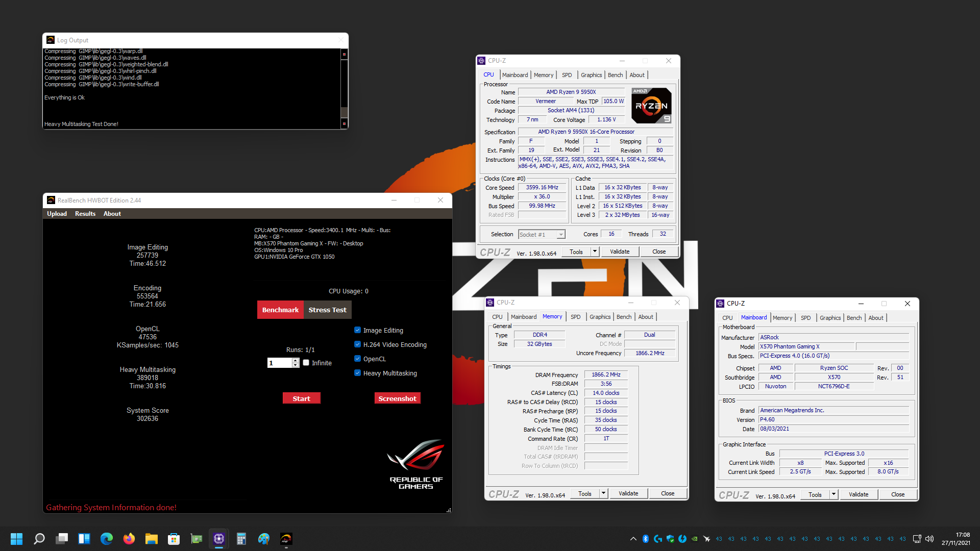The image size is (980, 551).
Task: Click the green graphics card app icon in taskbar
Action: [x=197, y=539]
